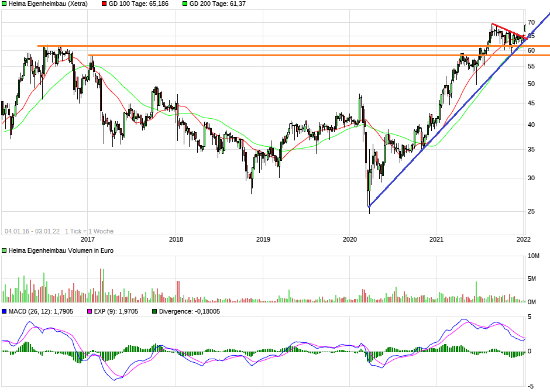Click the date range text 04.01.16 - 03.01.22
550x392 pixels.
coord(32,231)
